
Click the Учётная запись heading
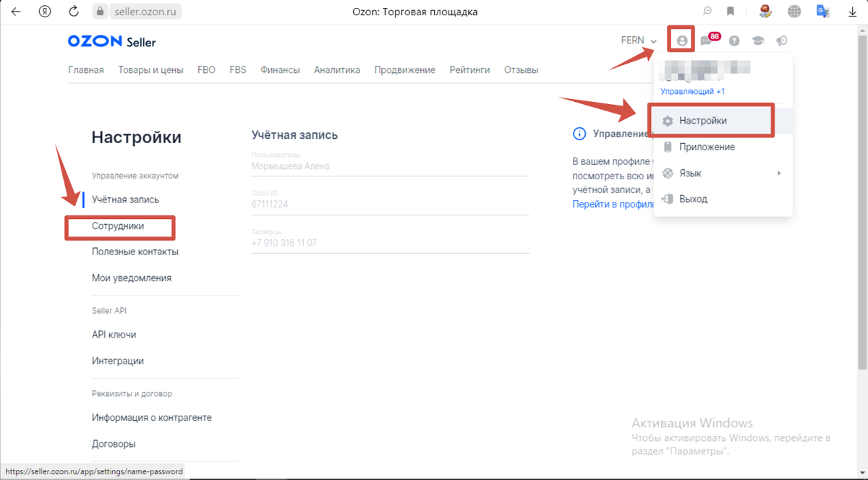click(x=294, y=135)
